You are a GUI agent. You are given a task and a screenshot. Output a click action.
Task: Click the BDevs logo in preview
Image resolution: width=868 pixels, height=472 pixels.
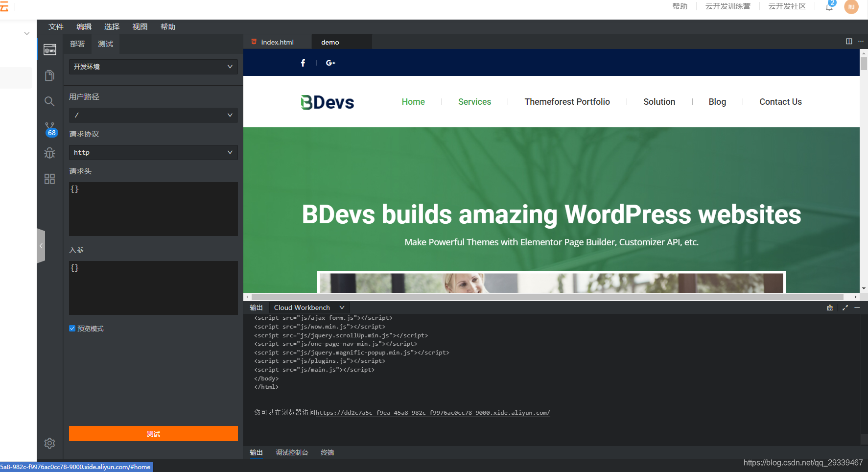coord(327,102)
